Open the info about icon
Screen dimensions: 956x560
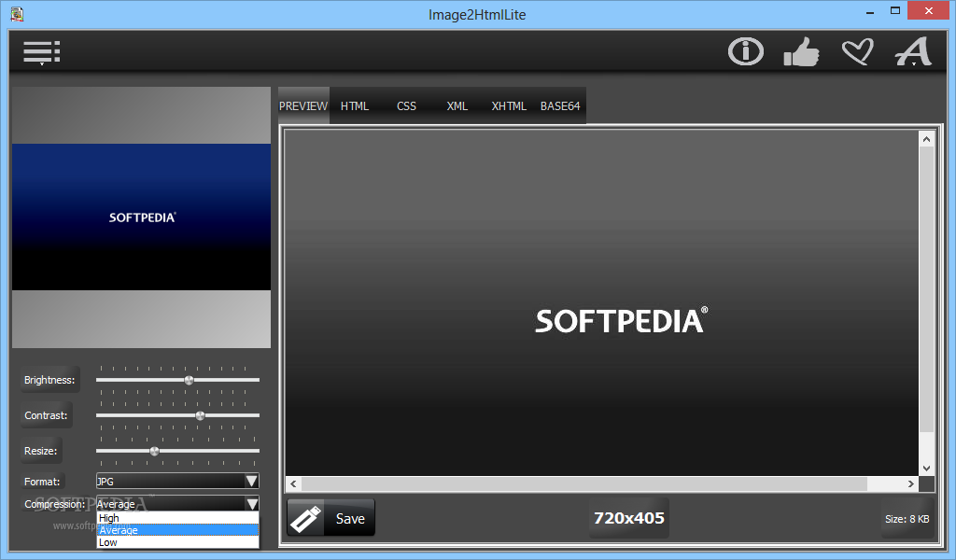click(746, 51)
